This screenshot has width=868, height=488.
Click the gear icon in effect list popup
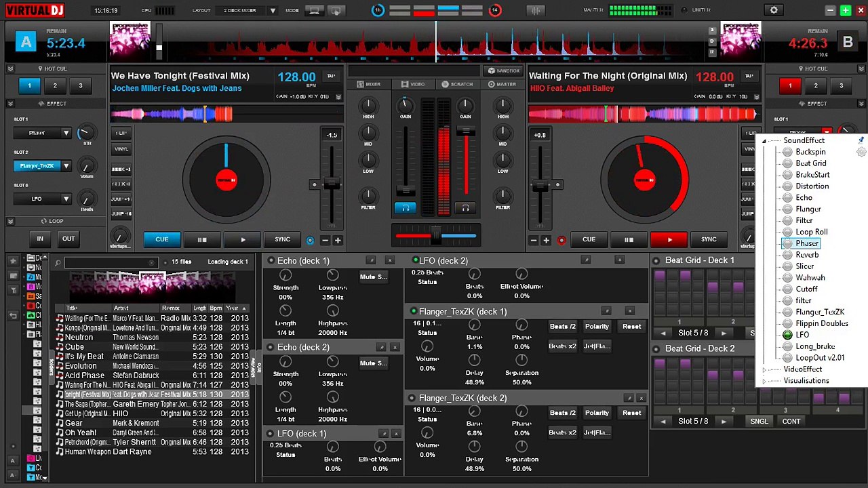861,152
